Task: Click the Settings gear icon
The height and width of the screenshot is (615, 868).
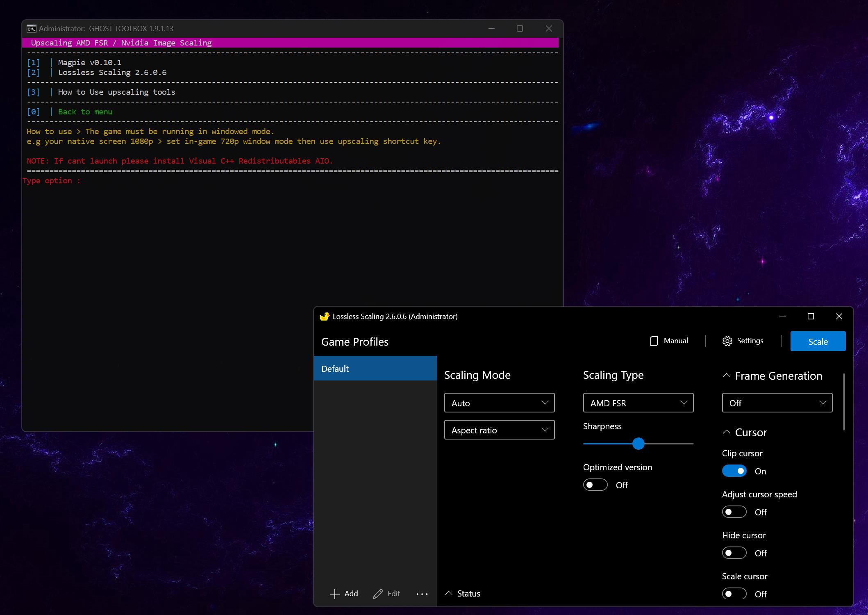Action: coord(727,341)
